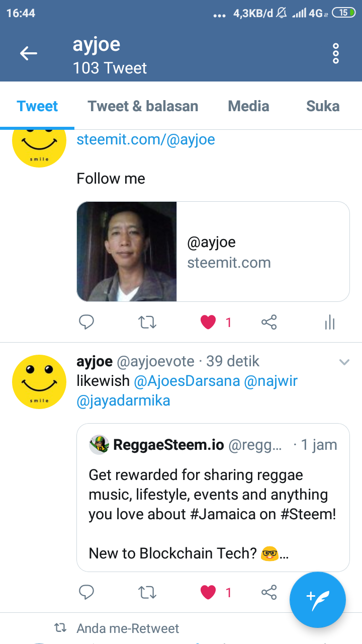This screenshot has height=644, width=362.
Task: Open the steemit.com/@ayjoe link
Action: tap(146, 139)
